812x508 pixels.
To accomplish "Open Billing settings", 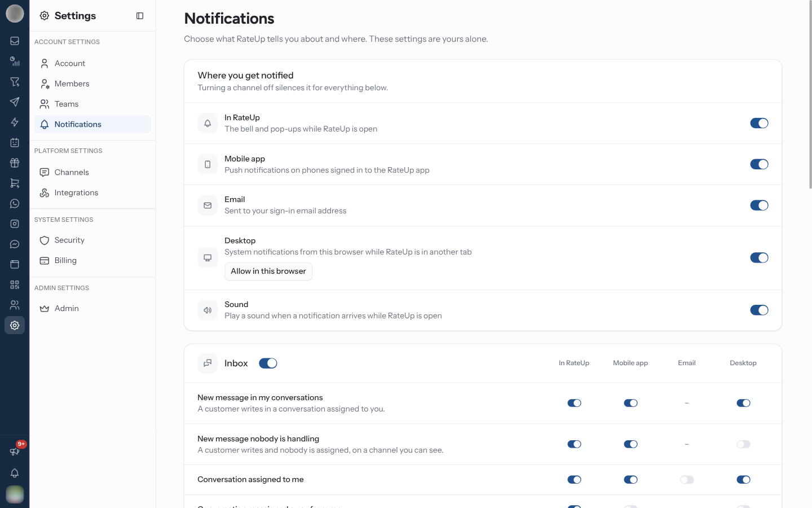I will point(92,260).
